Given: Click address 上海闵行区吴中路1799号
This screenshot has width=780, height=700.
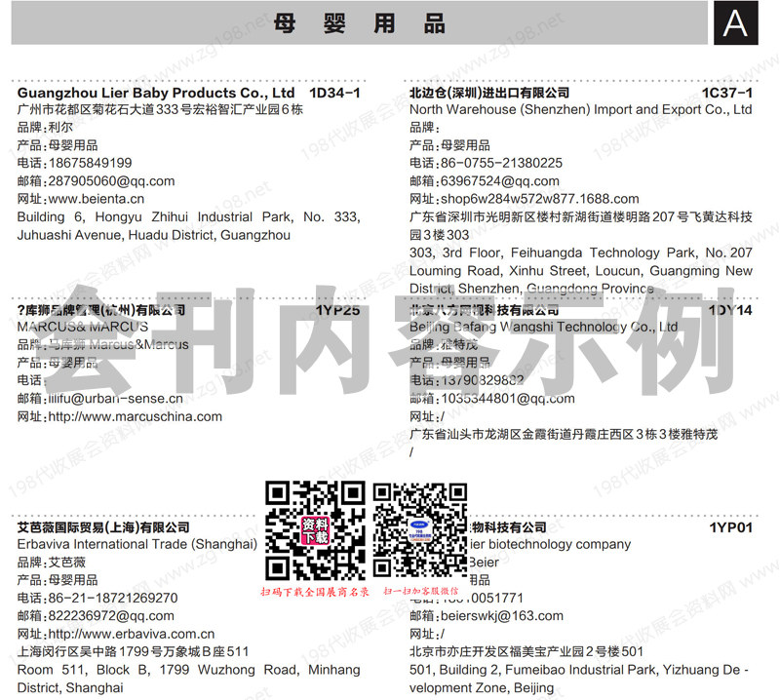Looking at the screenshot, I should click(133, 652).
